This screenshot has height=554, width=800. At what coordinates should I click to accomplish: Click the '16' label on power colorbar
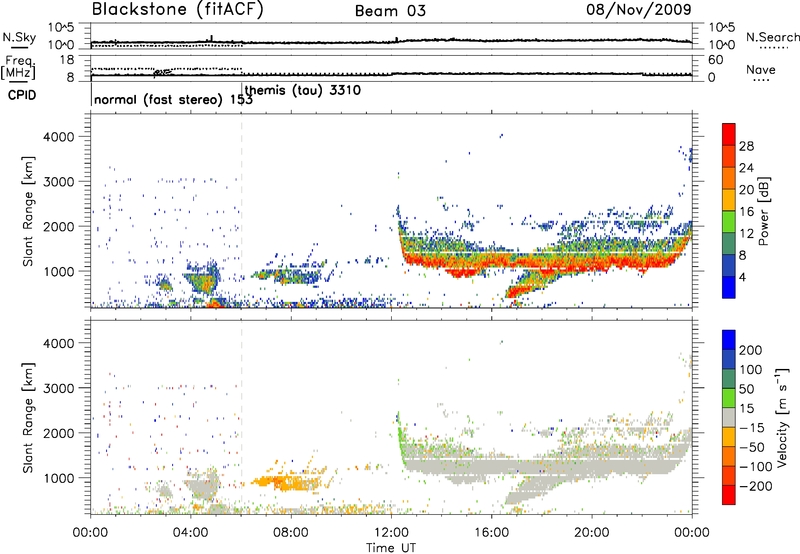click(x=746, y=212)
